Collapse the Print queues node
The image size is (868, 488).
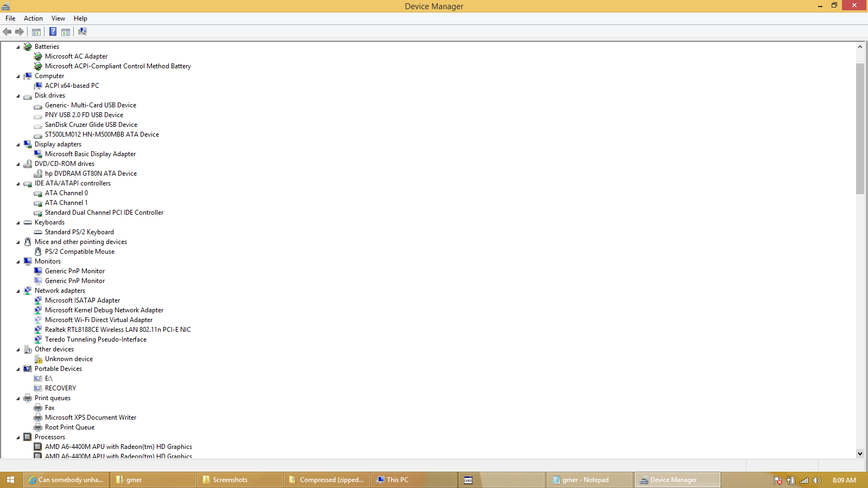(18, 399)
